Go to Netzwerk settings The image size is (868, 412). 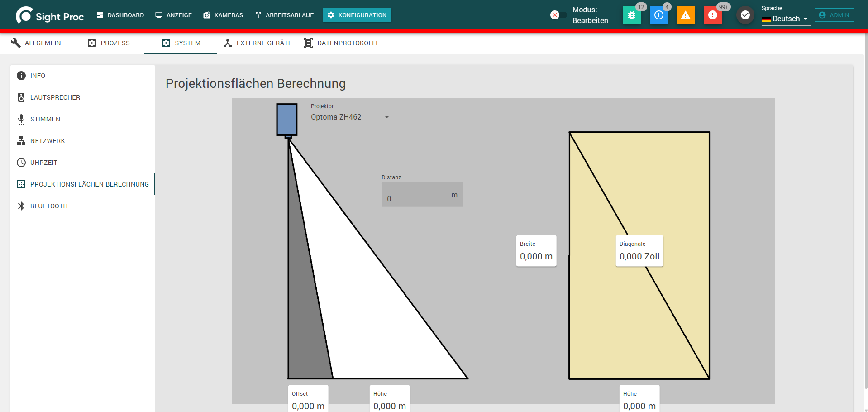[x=82, y=141]
